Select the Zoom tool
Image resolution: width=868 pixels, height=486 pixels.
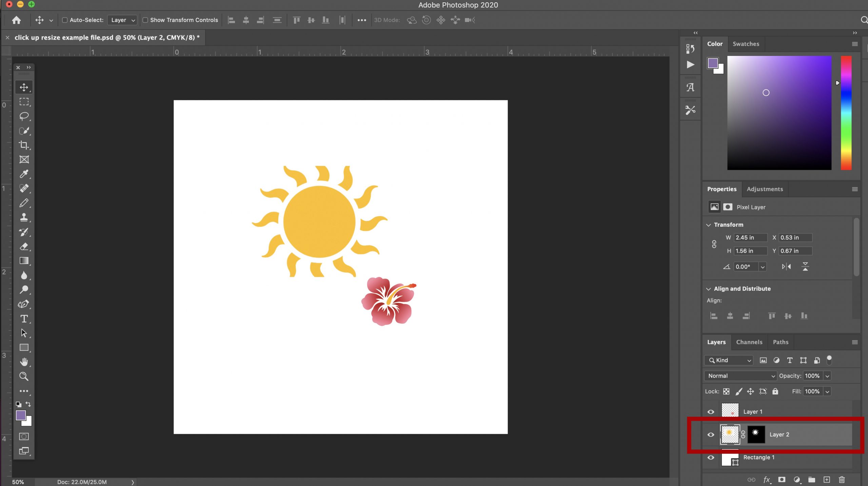(x=24, y=376)
